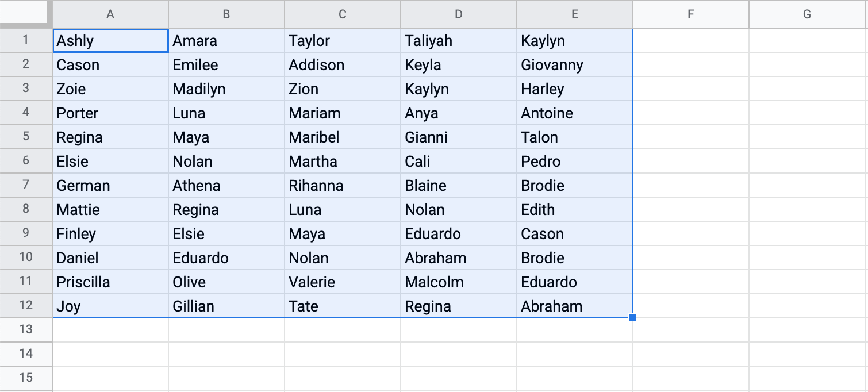Click column header C to select entire column
The width and height of the screenshot is (868, 392).
(x=342, y=14)
